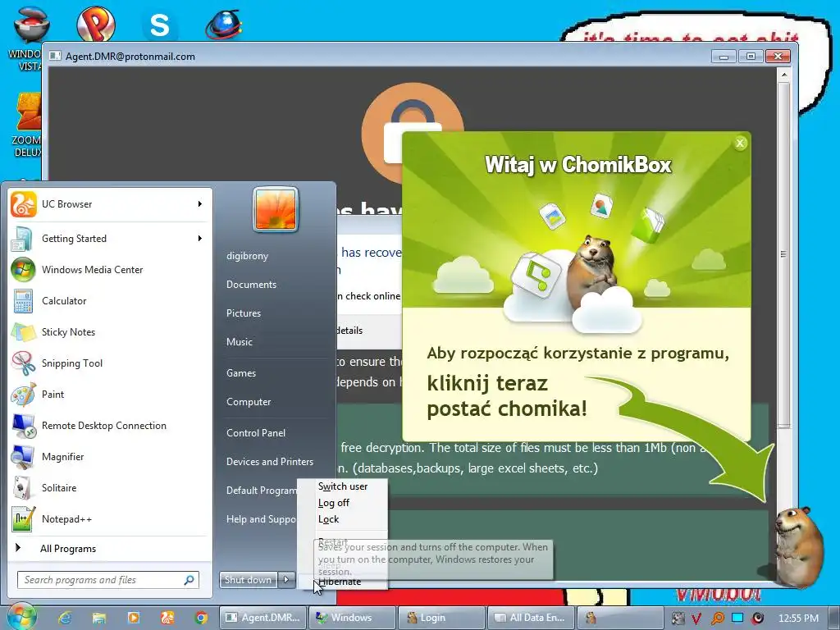Switch to the Login taskbar window
840x630 pixels.
point(441,618)
